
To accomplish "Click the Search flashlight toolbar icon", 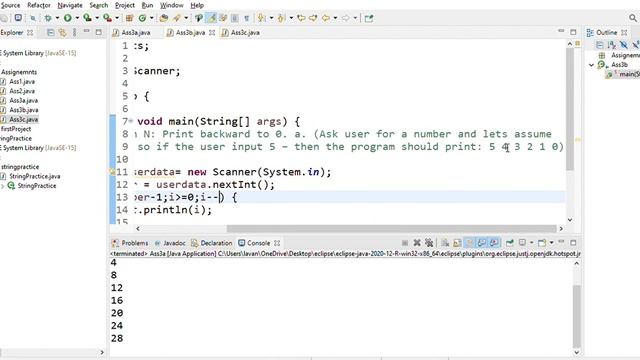I will click(177, 18).
